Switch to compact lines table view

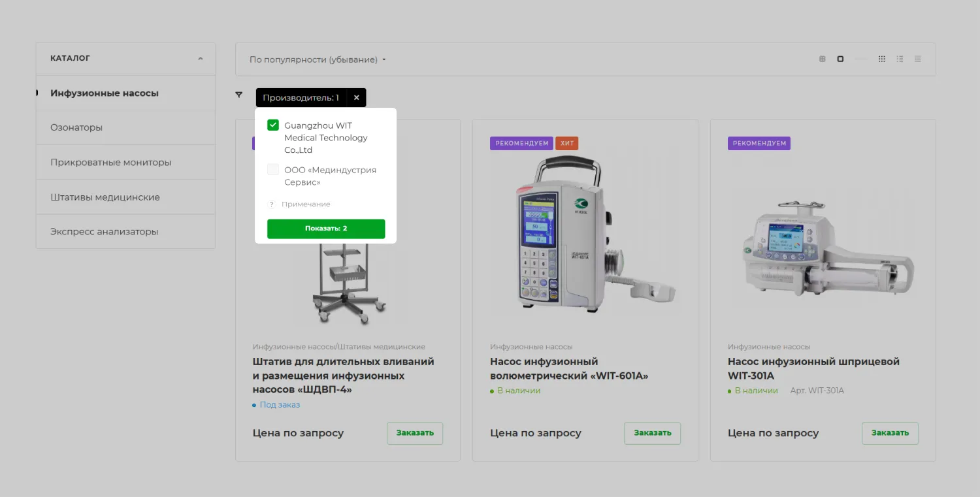click(x=918, y=59)
